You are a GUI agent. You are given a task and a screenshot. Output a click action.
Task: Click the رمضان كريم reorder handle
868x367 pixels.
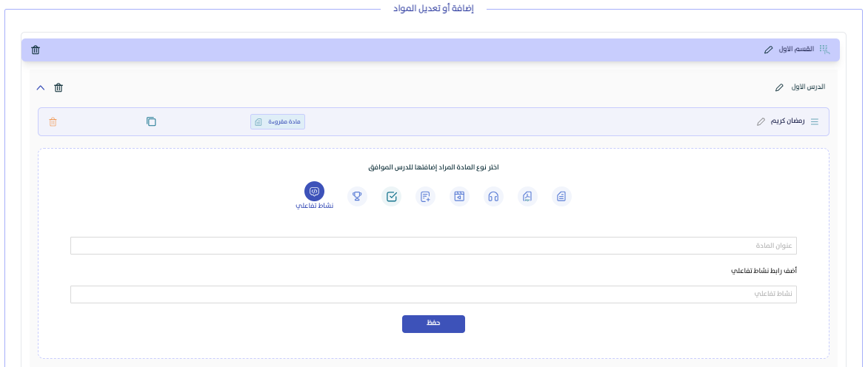(815, 121)
